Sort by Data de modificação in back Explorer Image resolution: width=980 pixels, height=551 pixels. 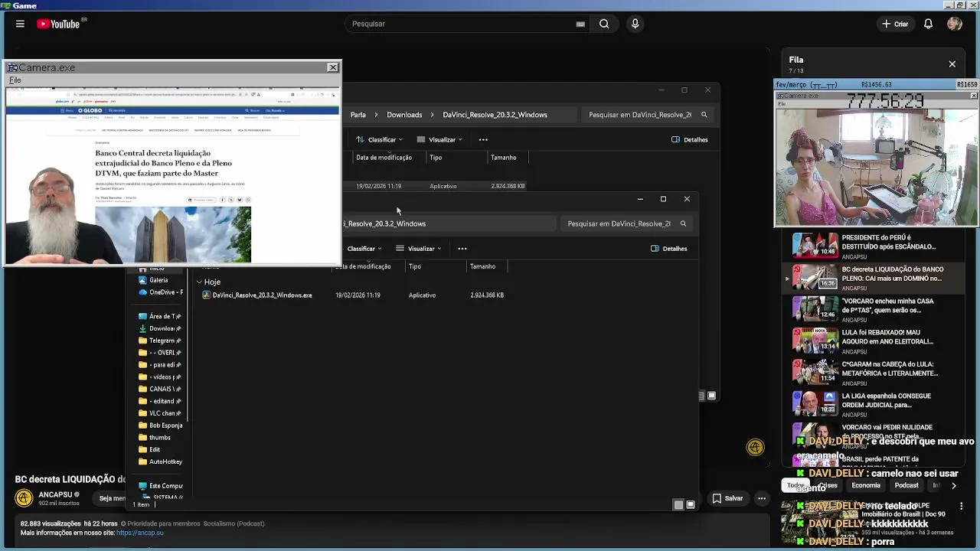pyautogui.click(x=384, y=158)
